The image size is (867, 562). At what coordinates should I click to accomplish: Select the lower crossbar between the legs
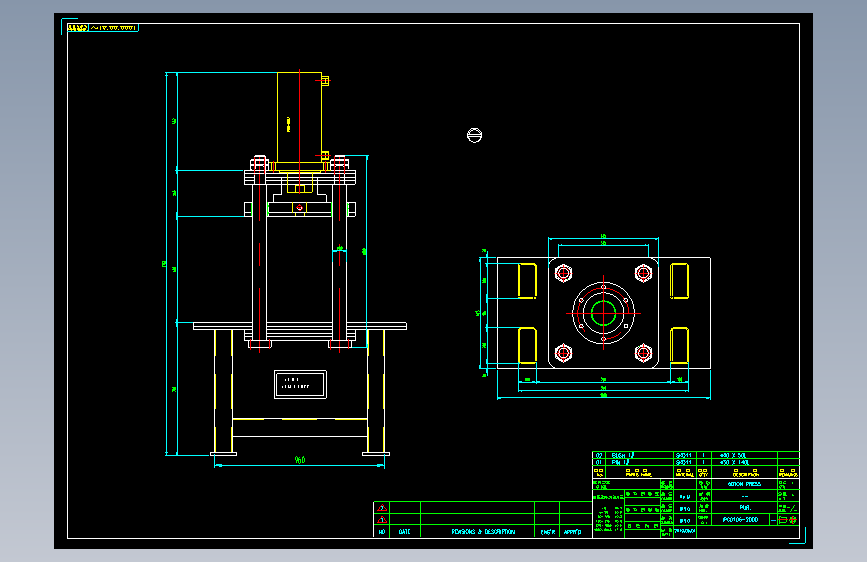click(300, 428)
